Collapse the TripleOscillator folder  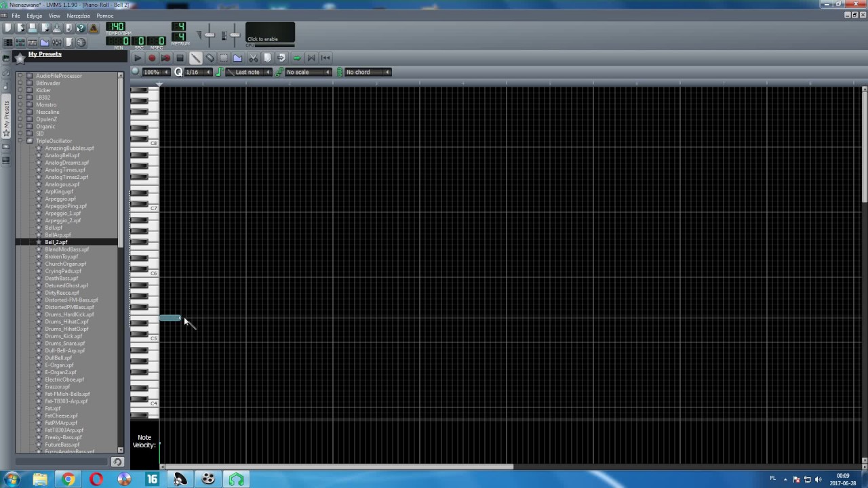pos(20,141)
